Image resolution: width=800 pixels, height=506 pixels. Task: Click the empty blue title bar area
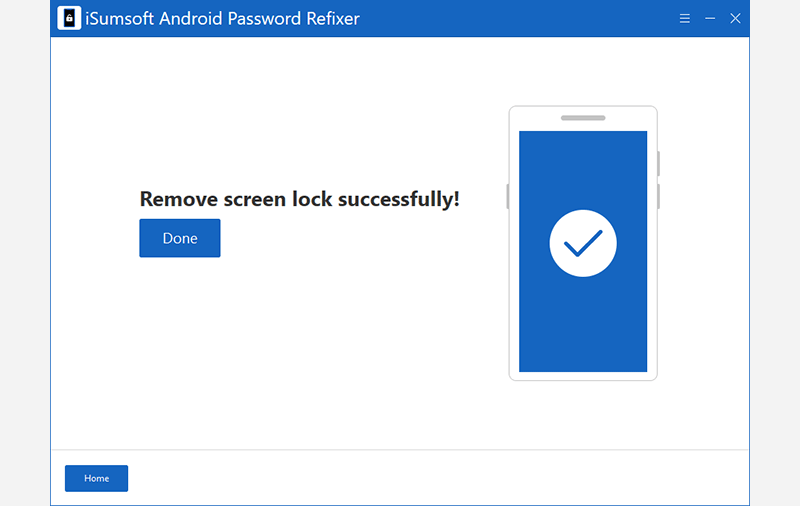520,18
